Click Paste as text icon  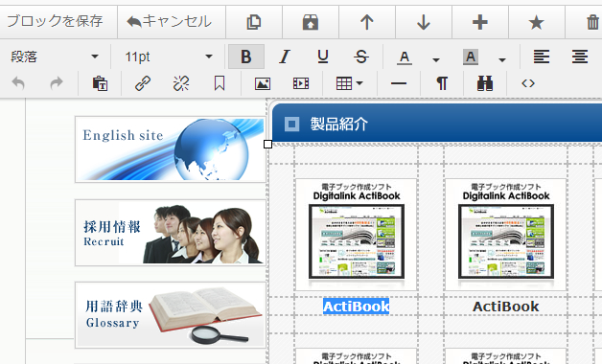pyautogui.click(x=100, y=82)
